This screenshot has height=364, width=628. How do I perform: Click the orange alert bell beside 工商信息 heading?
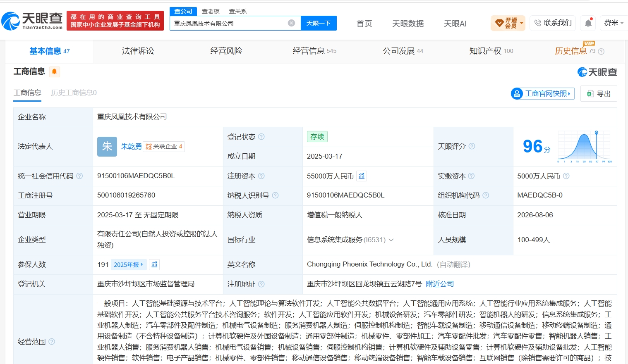click(x=54, y=71)
